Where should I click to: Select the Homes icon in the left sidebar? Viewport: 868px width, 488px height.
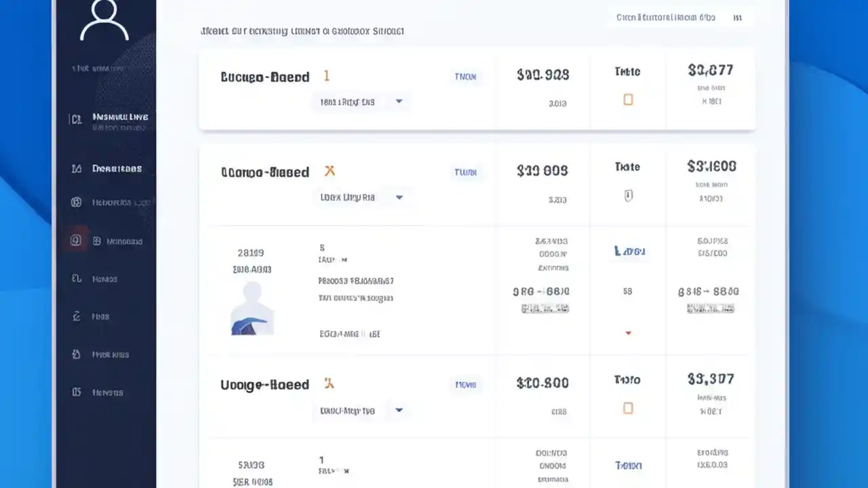click(77, 279)
